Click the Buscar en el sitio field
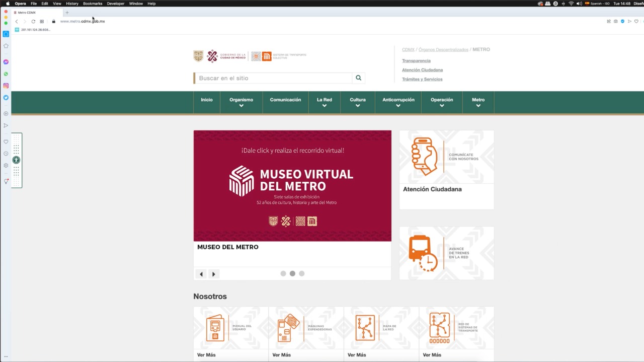644x362 pixels. [273, 78]
